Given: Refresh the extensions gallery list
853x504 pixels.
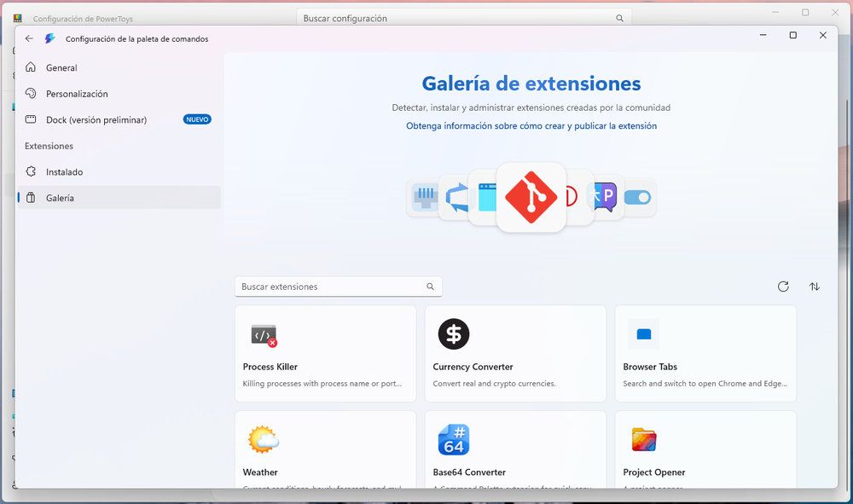Looking at the screenshot, I should pyautogui.click(x=783, y=287).
